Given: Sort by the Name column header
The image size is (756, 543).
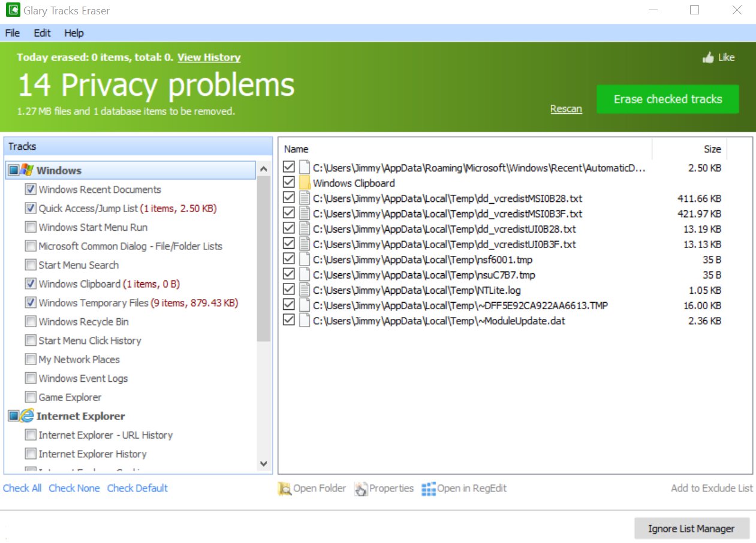Looking at the screenshot, I should coord(465,149).
